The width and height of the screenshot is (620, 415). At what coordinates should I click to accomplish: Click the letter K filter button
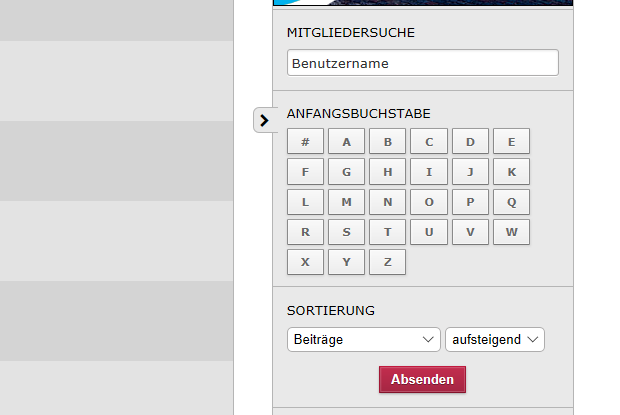pos(511,172)
